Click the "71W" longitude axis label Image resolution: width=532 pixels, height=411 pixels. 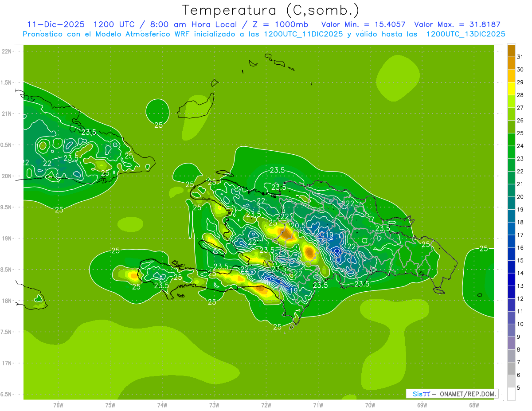tap(318, 405)
